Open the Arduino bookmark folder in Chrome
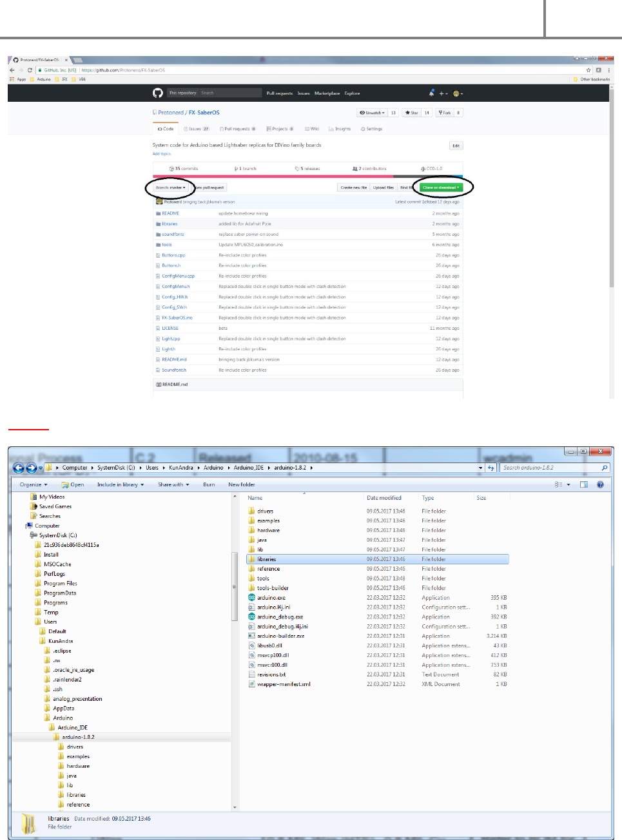The height and width of the screenshot is (840, 622). coord(41,79)
